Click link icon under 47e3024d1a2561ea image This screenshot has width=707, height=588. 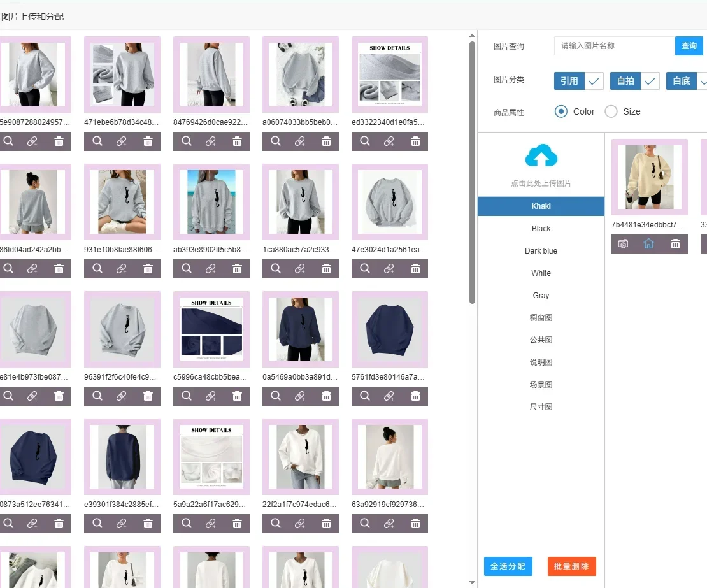(x=390, y=269)
